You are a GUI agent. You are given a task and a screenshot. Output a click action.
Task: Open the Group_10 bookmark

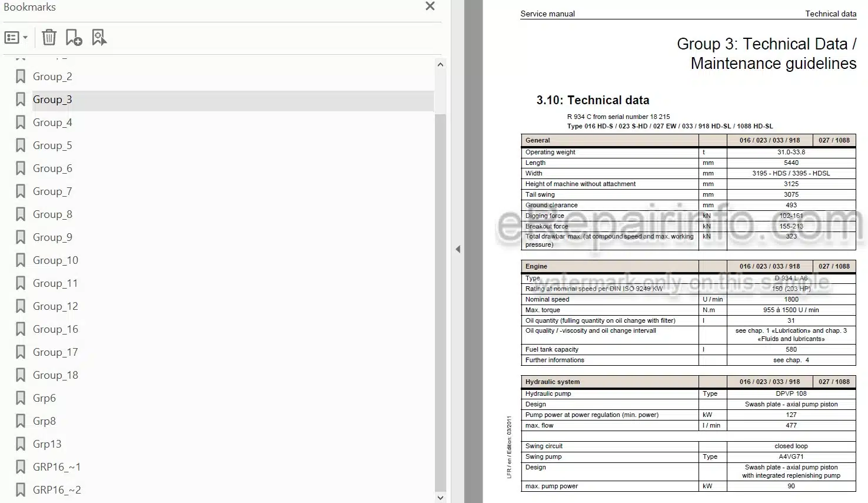(x=55, y=260)
